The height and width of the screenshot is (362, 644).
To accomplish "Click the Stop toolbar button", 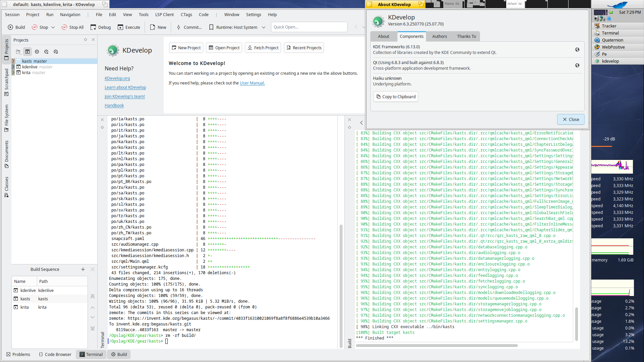I will [x=40, y=27].
